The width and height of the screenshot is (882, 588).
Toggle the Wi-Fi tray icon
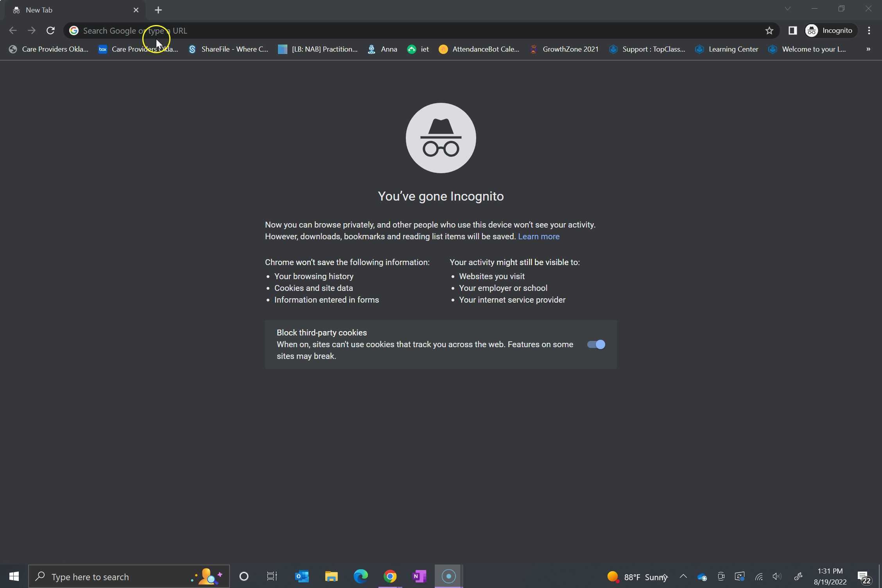pyautogui.click(x=758, y=576)
